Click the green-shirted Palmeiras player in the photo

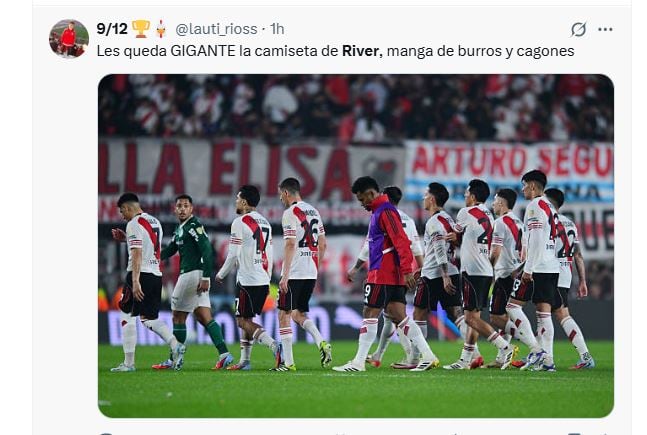coord(192,281)
